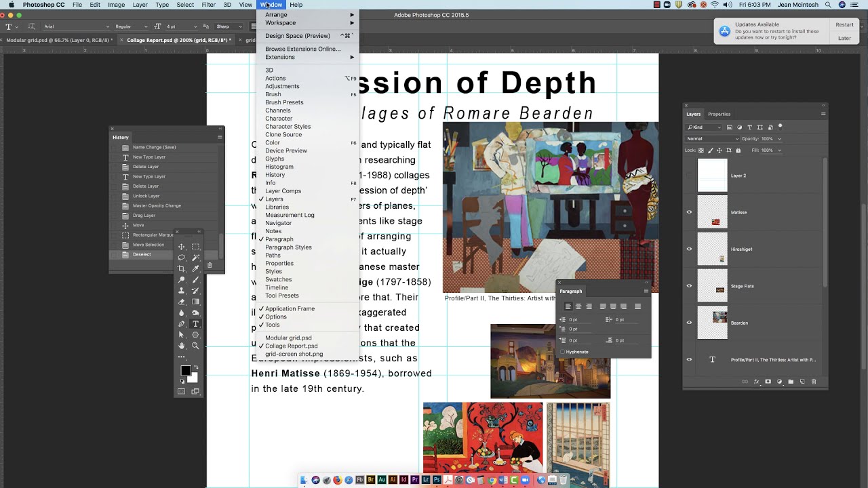The width and height of the screenshot is (868, 488).
Task: Select the Path Selection arrow tool
Action: (x=182, y=335)
